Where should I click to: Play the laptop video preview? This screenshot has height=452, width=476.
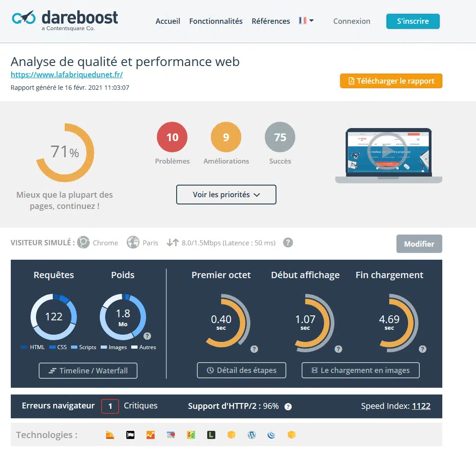[x=387, y=151]
